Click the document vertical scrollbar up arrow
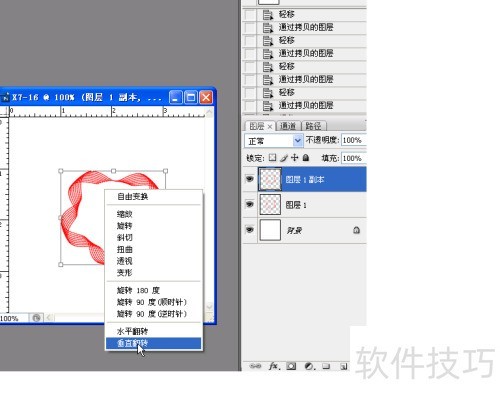This screenshot has height=400, width=500. (x=209, y=113)
